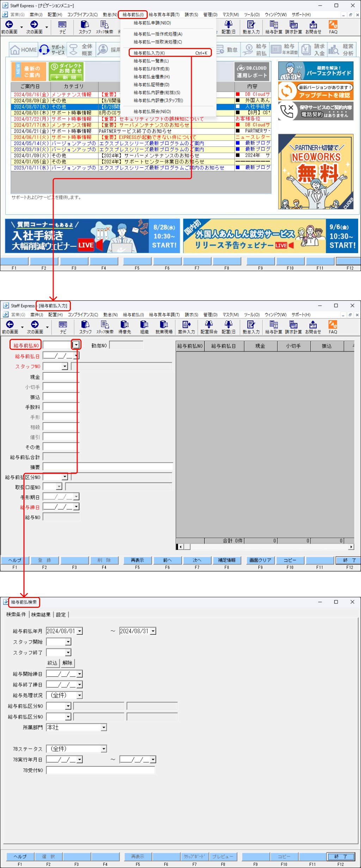
Task: Select 給与前払一覧表(L) menu item
Action: 151,61
